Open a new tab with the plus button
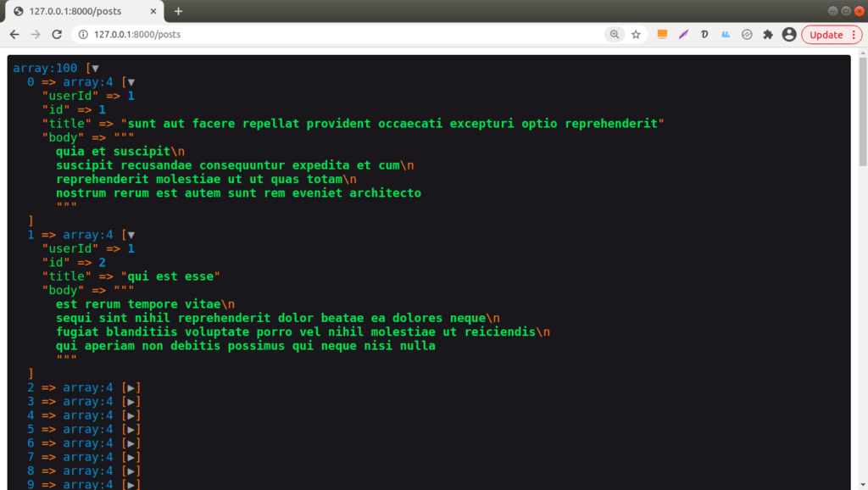The image size is (868, 490). coord(176,12)
